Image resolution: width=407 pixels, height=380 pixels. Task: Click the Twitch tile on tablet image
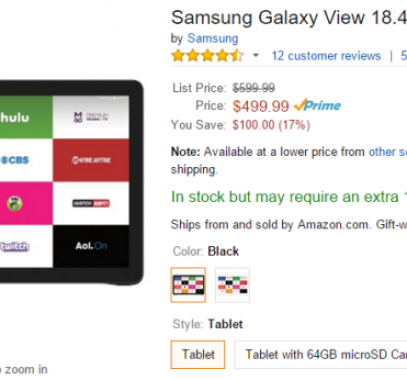[x=26, y=246]
